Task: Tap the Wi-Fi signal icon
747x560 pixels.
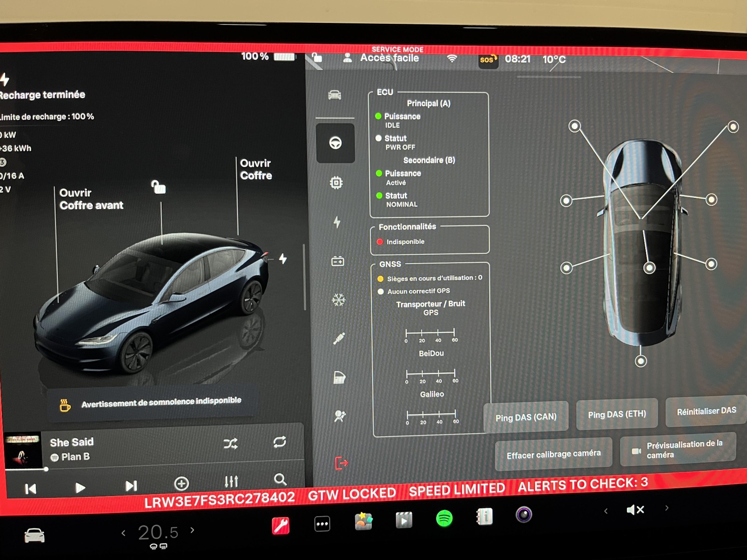Action: (451, 58)
